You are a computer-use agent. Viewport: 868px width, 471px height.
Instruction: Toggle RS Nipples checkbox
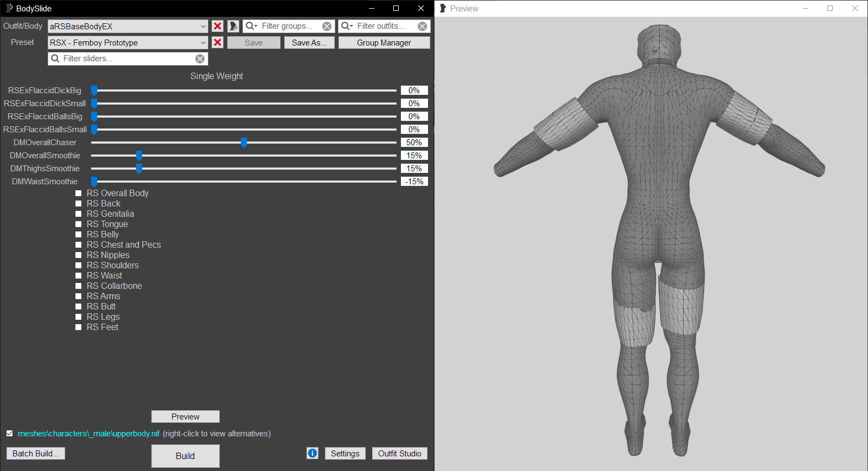[78, 255]
